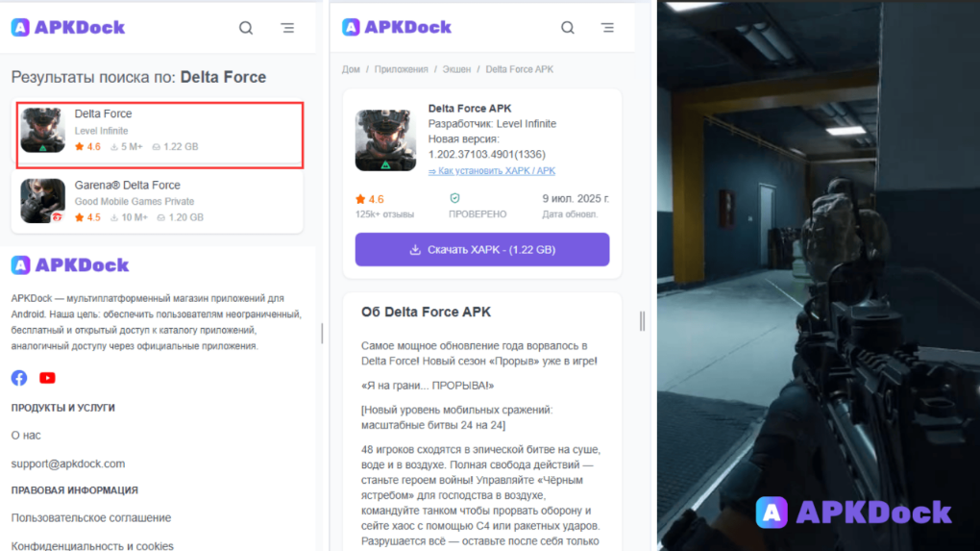
Task: Click 1.20 GB size of Garena result
Action: tap(180, 217)
